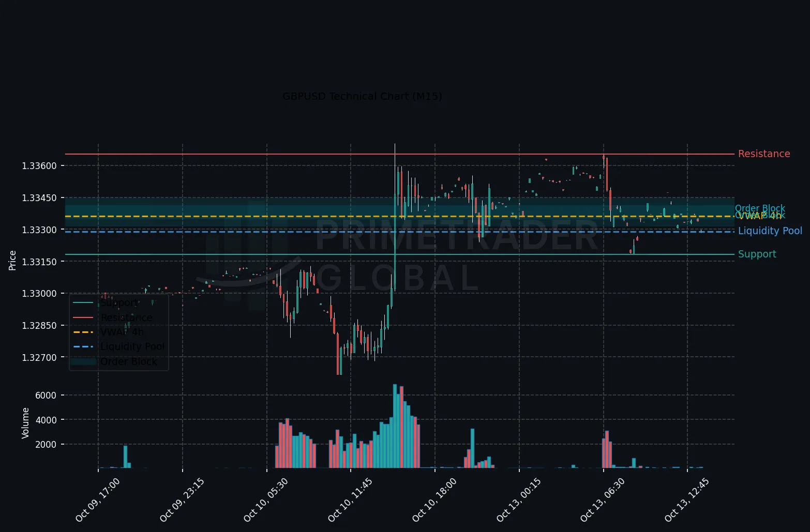Click the Volume axis title

(25, 423)
